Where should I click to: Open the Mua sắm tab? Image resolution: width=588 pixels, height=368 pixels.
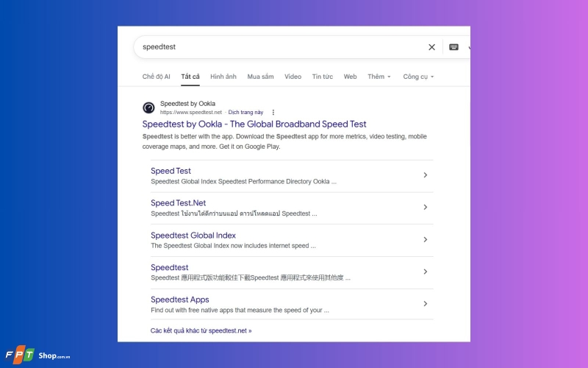click(260, 77)
